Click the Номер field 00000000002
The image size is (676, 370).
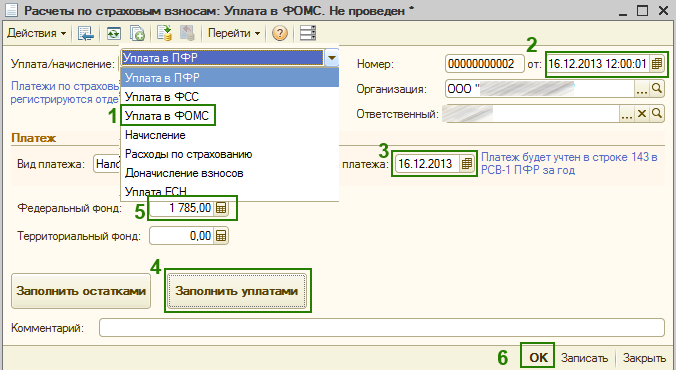point(485,64)
